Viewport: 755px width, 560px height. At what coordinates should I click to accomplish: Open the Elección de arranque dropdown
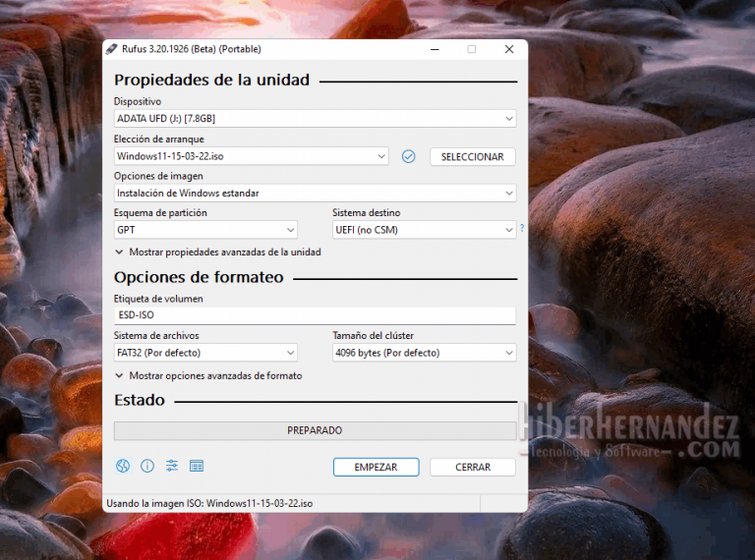pos(252,156)
